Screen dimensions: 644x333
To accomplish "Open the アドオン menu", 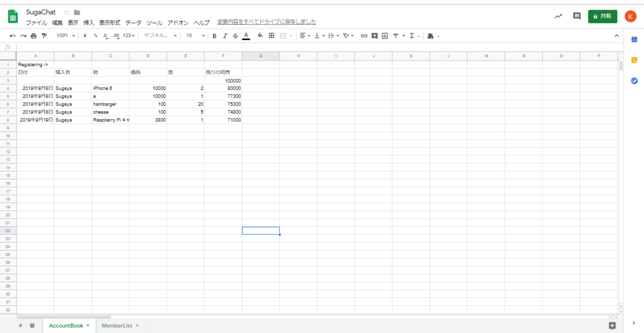I will [x=178, y=23].
